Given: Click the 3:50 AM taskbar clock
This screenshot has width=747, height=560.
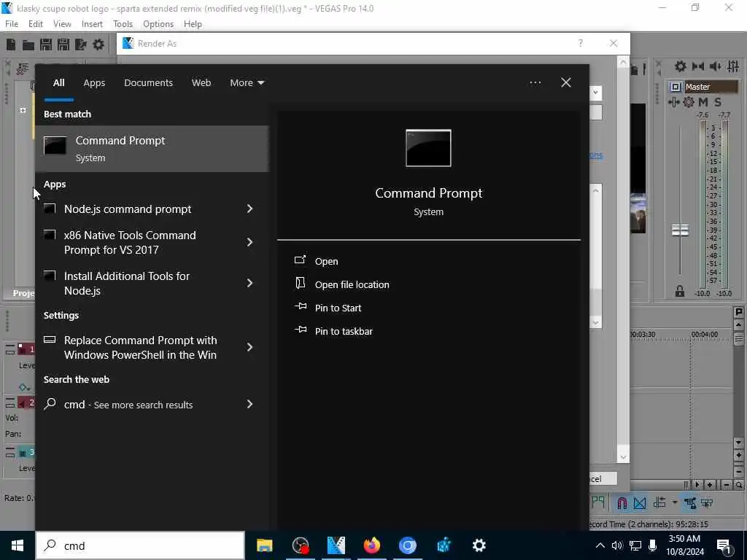Looking at the screenshot, I should pos(684,545).
